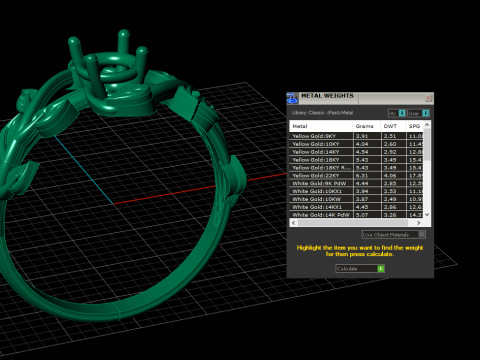Click the Metal Weights scale icon

click(x=292, y=98)
